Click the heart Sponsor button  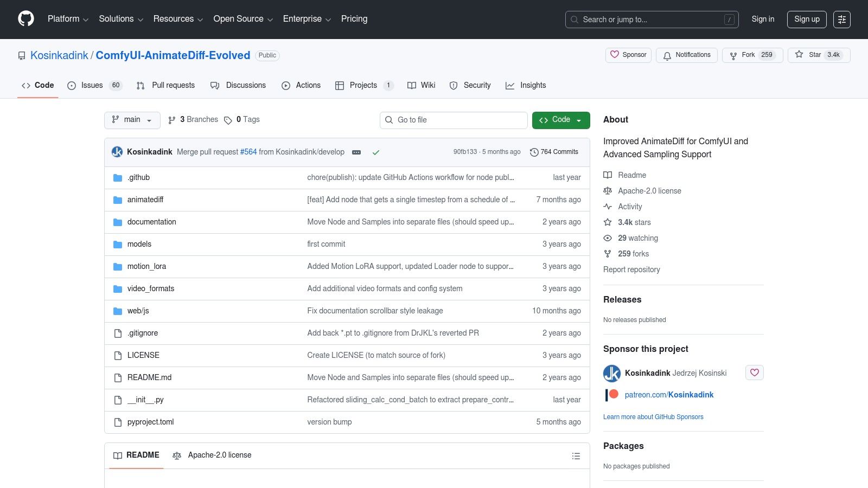pyautogui.click(x=628, y=55)
